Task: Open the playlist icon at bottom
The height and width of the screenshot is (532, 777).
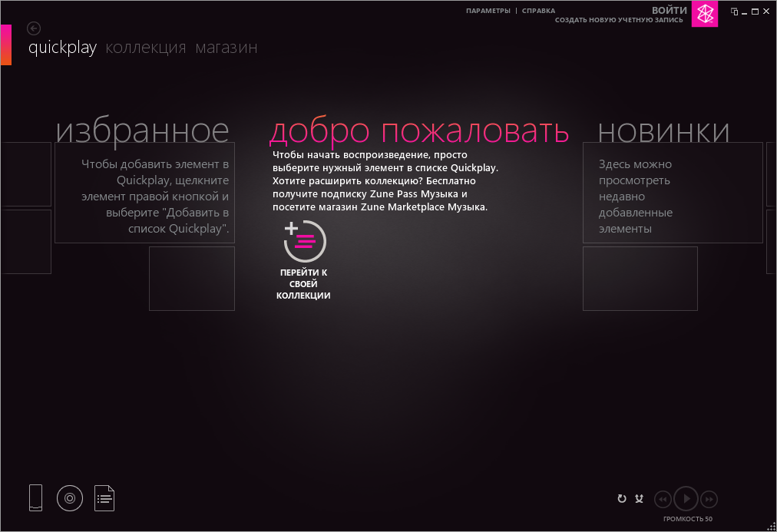Action: point(104,498)
